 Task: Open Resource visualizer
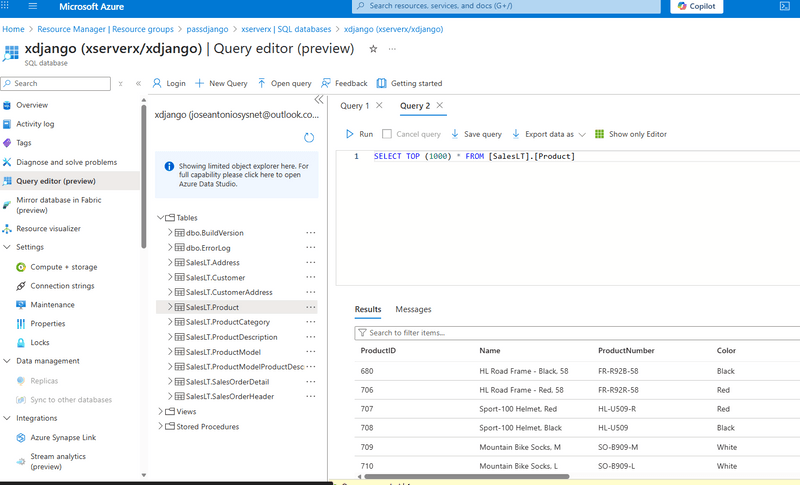(48, 228)
